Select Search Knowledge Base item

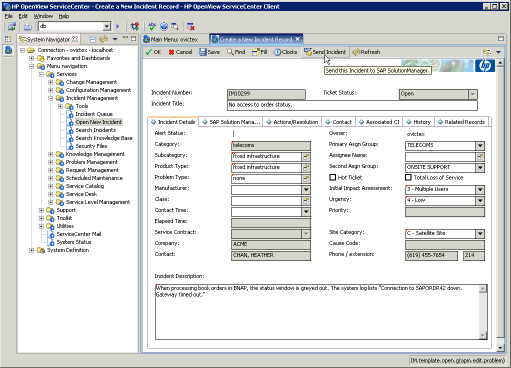click(x=104, y=138)
